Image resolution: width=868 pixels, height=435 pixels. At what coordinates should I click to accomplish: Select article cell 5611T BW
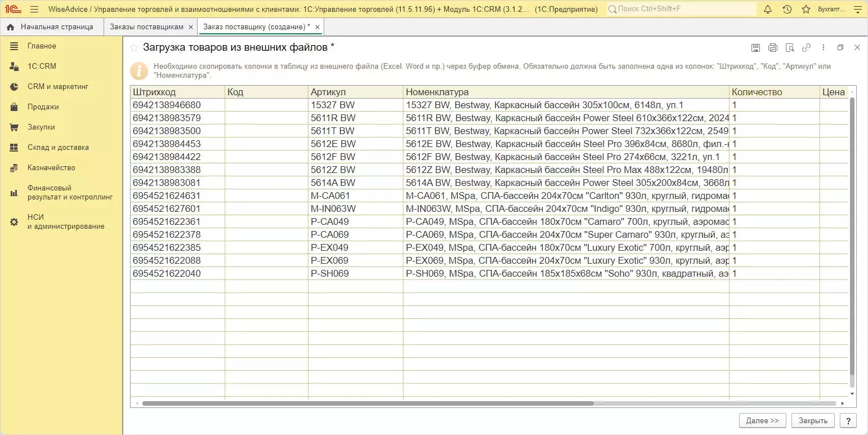pyautogui.click(x=356, y=131)
